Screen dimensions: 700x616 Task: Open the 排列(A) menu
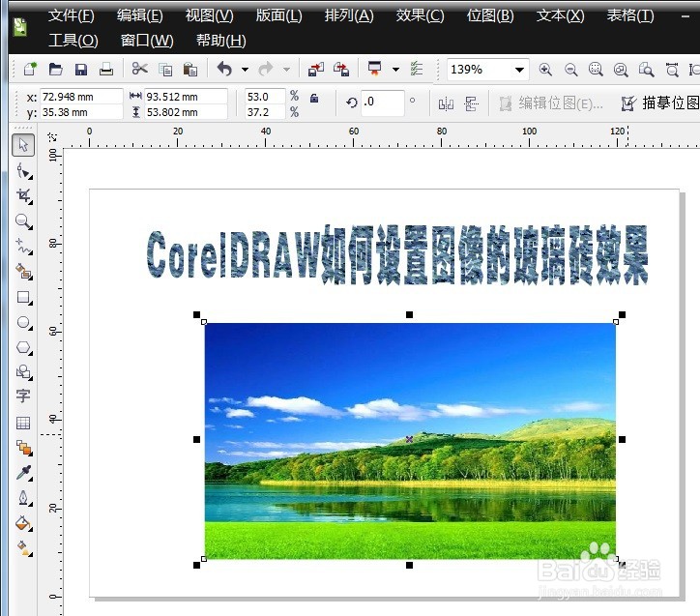pos(349,16)
